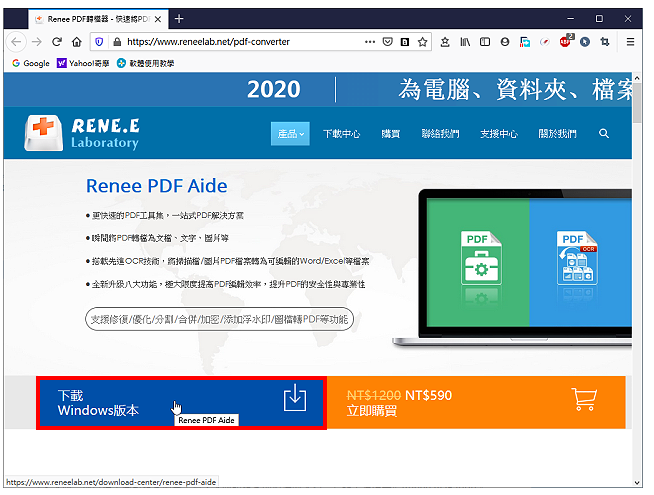Image resolution: width=654 pixels, height=495 pixels.
Task: Bookmark this page with the star
Action: pos(423,42)
